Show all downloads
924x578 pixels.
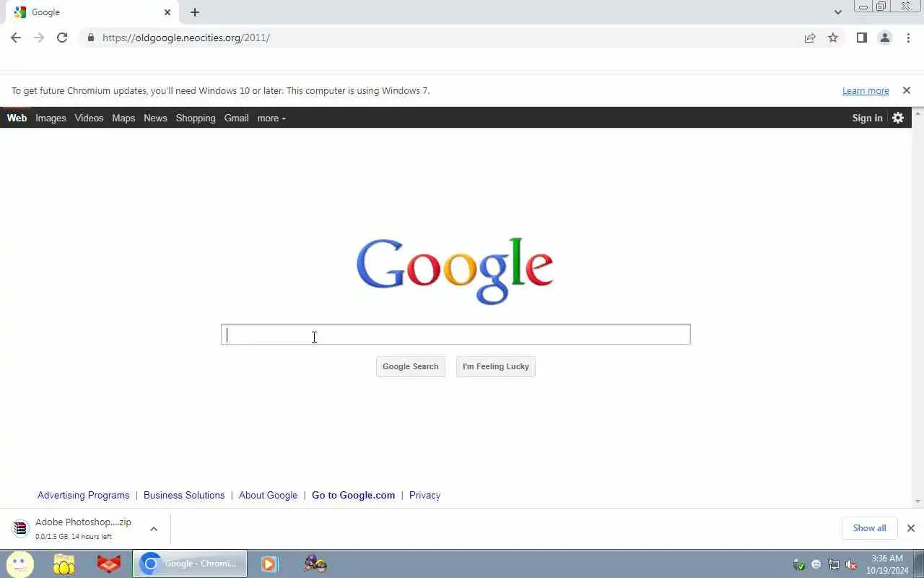point(869,528)
